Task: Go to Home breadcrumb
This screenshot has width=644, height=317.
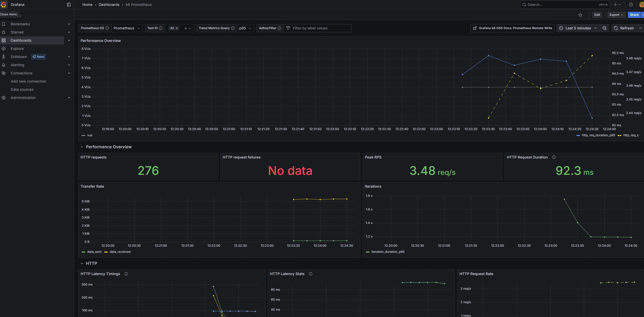Action: (87, 5)
